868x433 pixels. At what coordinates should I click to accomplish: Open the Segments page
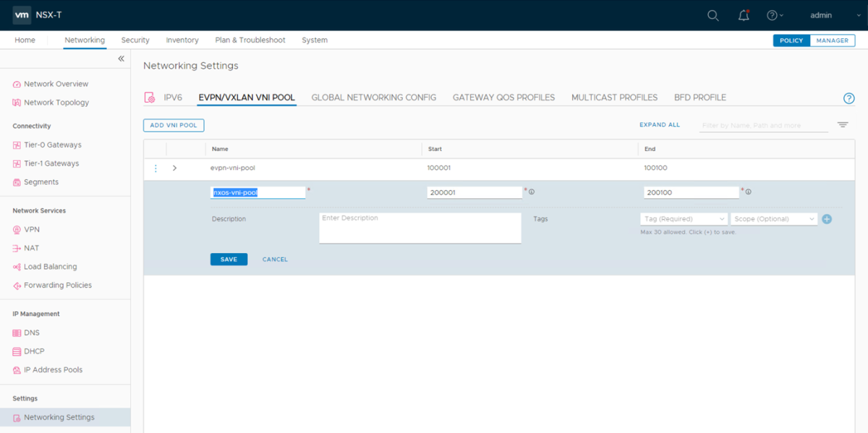pyautogui.click(x=41, y=182)
